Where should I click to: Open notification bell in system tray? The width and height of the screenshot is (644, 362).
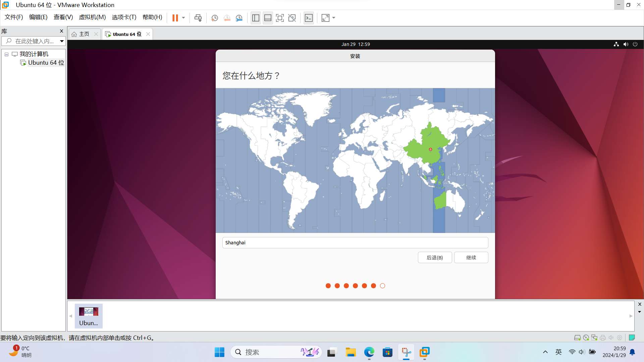pyautogui.click(x=632, y=352)
